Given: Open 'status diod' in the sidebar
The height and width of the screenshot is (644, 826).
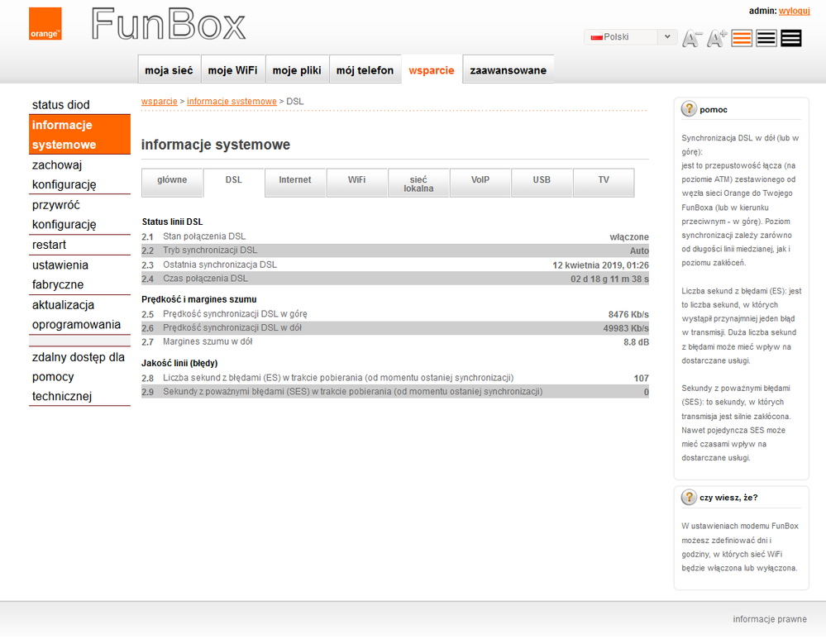Looking at the screenshot, I should click(x=61, y=105).
